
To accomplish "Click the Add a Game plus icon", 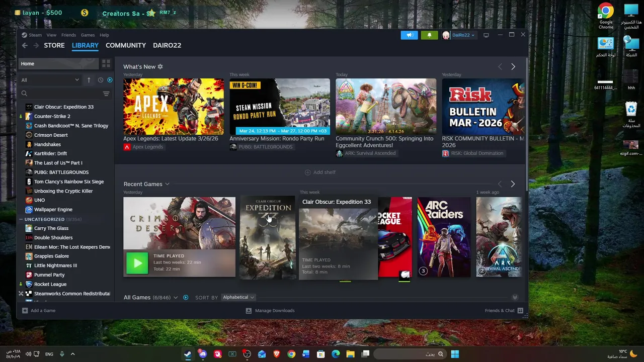I will click(x=25, y=311).
